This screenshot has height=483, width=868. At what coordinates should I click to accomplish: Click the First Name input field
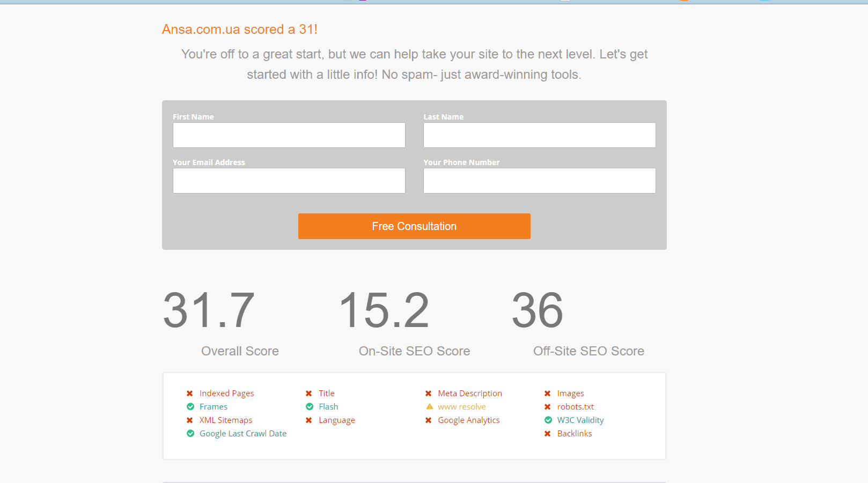(x=289, y=135)
